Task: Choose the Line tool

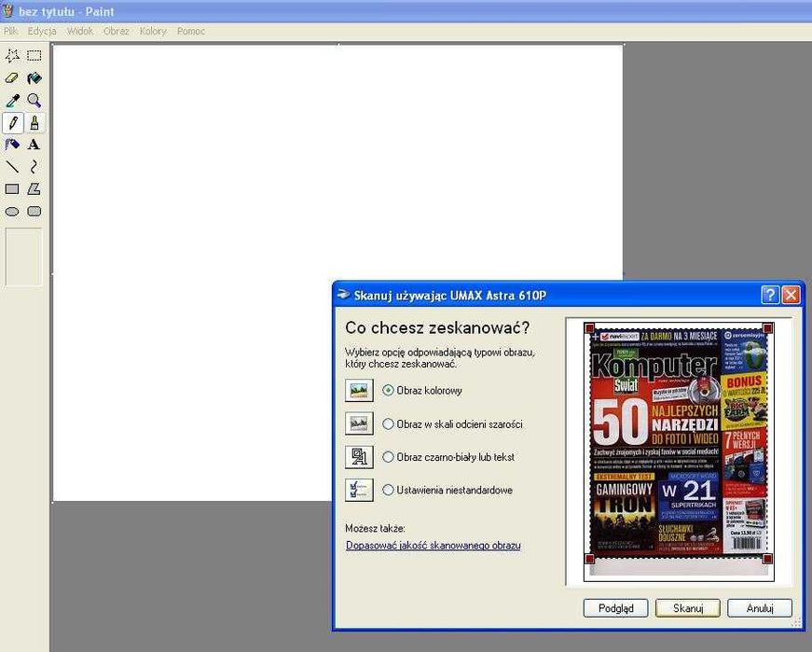Action: pyautogui.click(x=12, y=167)
